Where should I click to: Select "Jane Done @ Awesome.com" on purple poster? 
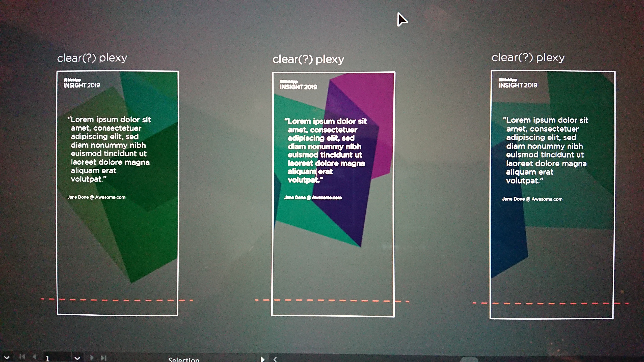point(313,198)
